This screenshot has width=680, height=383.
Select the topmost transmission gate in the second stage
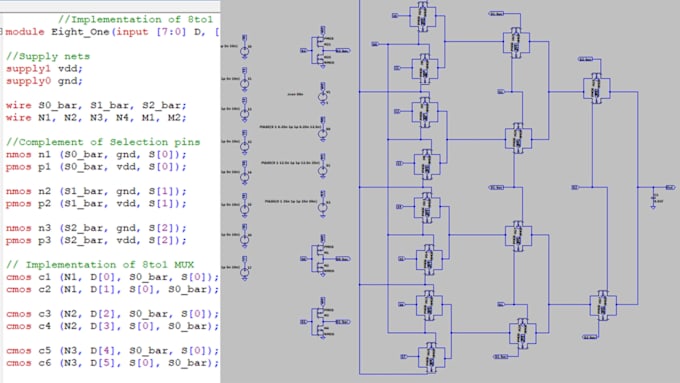pyautogui.click(x=516, y=42)
